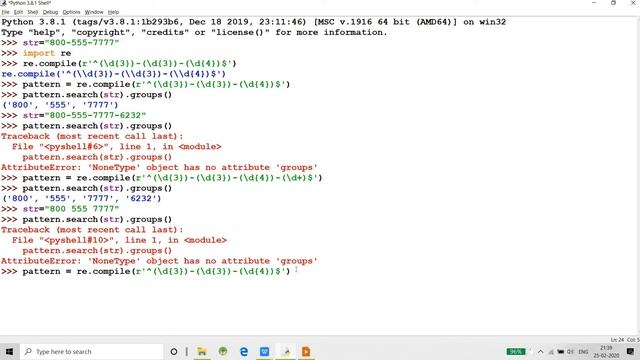Click the 'Type "help", "copyright"' information line

pos(194,32)
